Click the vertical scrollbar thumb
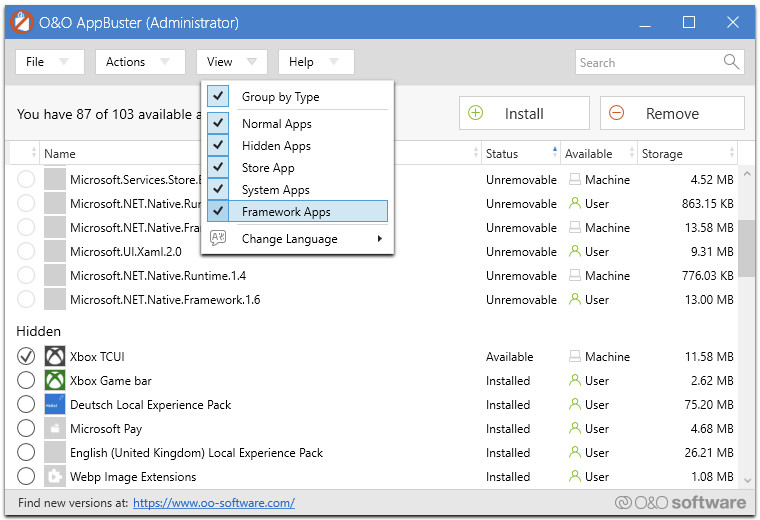The height and width of the screenshot is (520, 760). (747, 248)
